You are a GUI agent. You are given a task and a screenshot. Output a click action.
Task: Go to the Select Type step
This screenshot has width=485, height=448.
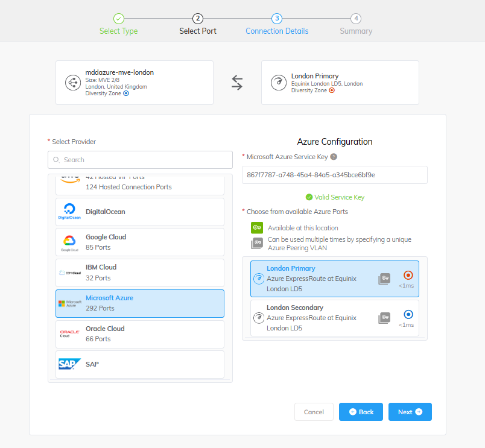[x=119, y=31]
